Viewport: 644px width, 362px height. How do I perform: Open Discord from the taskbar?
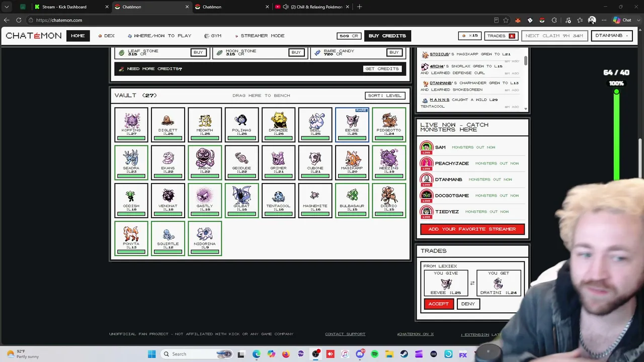point(360,354)
